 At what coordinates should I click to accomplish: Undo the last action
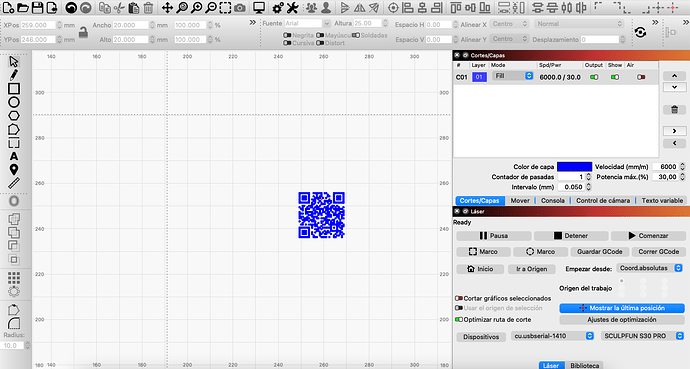point(71,7)
